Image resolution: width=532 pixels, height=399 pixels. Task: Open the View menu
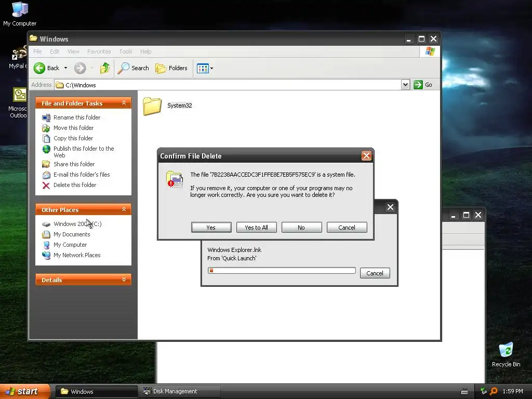click(73, 51)
